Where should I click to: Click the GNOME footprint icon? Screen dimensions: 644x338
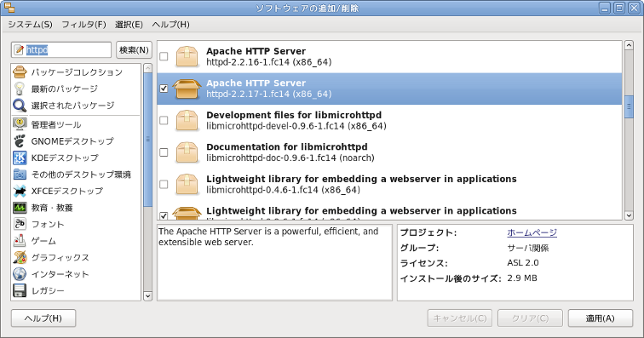[x=20, y=140]
